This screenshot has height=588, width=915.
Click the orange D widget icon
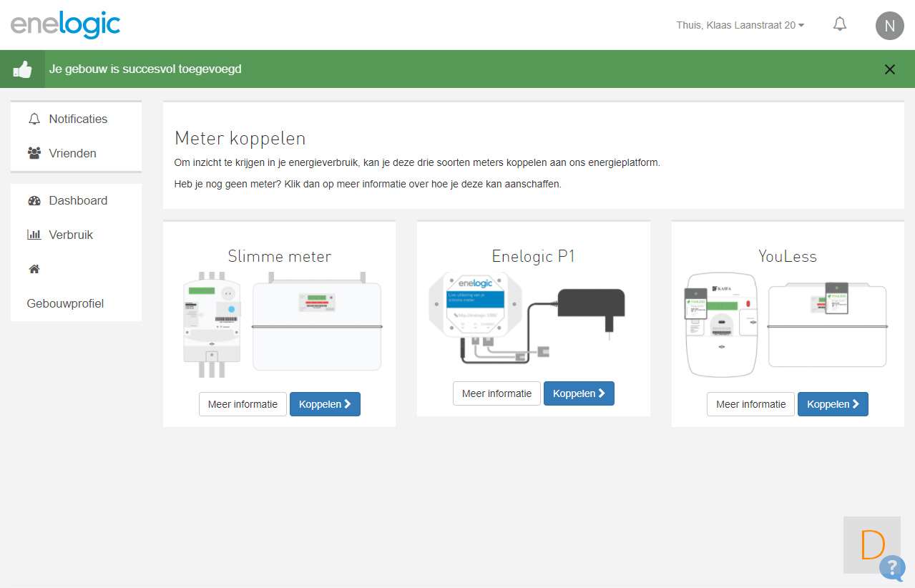pyautogui.click(x=872, y=544)
